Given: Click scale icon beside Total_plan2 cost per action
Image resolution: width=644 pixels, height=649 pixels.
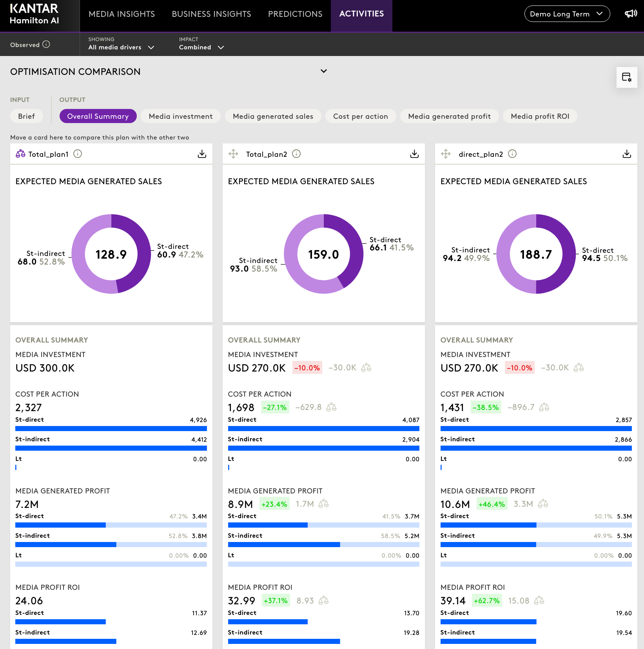Looking at the screenshot, I should click(331, 407).
